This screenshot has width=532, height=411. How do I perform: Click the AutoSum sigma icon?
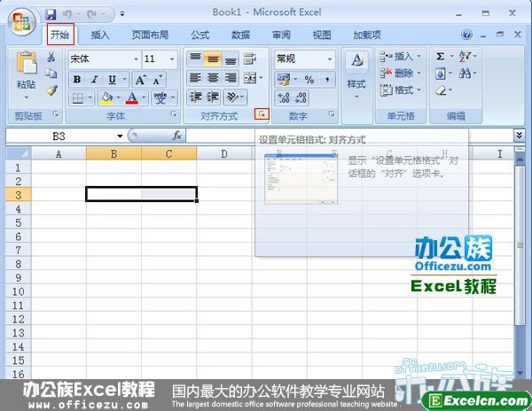(x=440, y=56)
